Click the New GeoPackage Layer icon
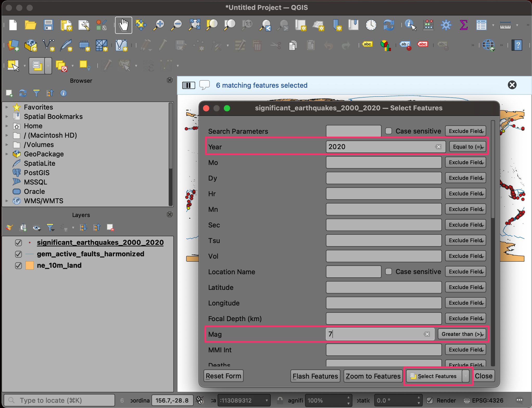The height and width of the screenshot is (408, 532). (31, 45)
